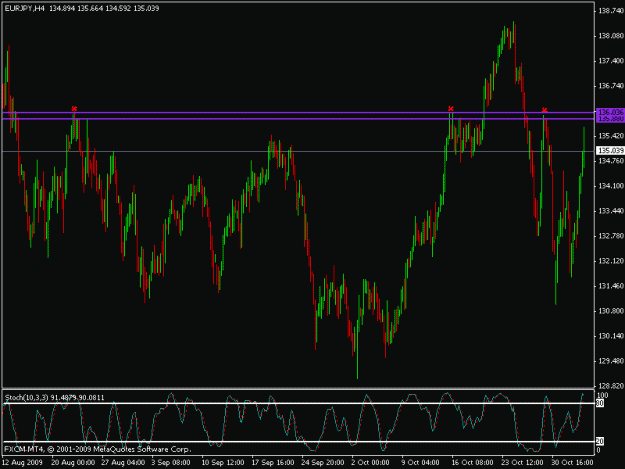Click the red X marker near 30 Oct
Viewport: 625px width, 469px height.
coord(544,110)
